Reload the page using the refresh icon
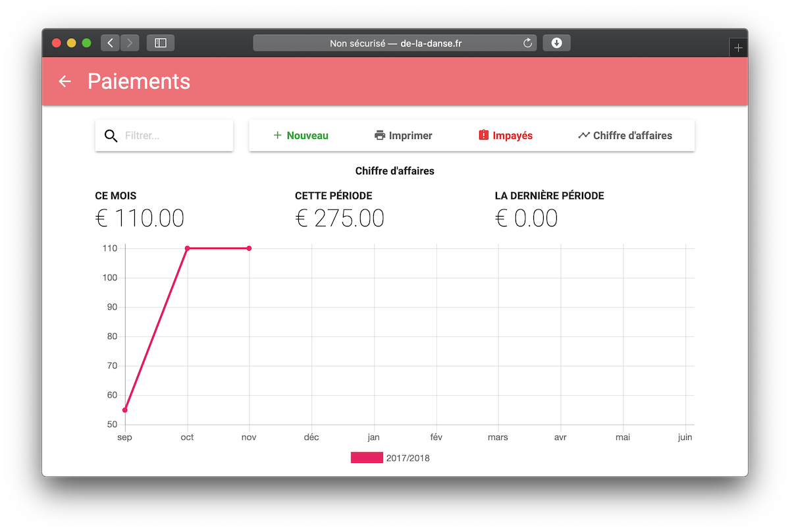This screenshot has width=790, height=532. (x=527, y=43)
